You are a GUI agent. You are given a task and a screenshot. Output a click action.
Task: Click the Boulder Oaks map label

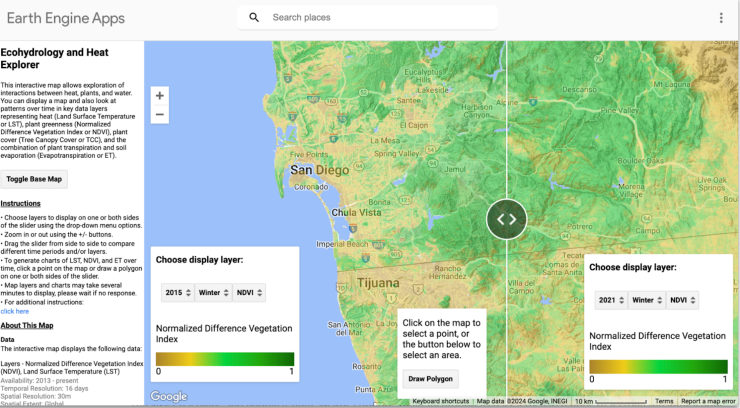coord(640,161)
